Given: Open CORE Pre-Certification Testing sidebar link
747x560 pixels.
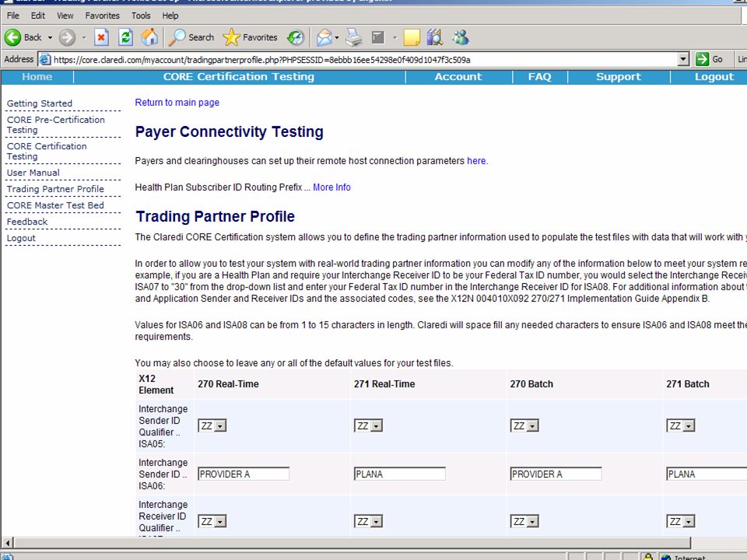Looking at the screenshot, I should [x=56, y=124].
